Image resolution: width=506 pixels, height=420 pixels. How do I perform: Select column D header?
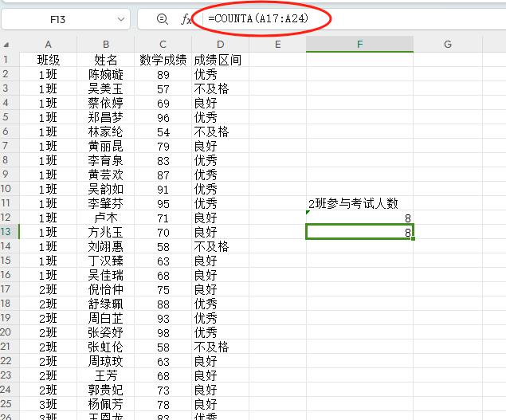coord(221,44)
